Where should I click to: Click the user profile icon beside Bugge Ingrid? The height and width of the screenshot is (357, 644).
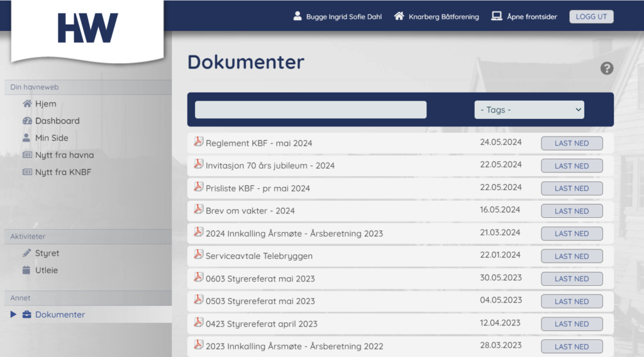(x=297, y=16)
